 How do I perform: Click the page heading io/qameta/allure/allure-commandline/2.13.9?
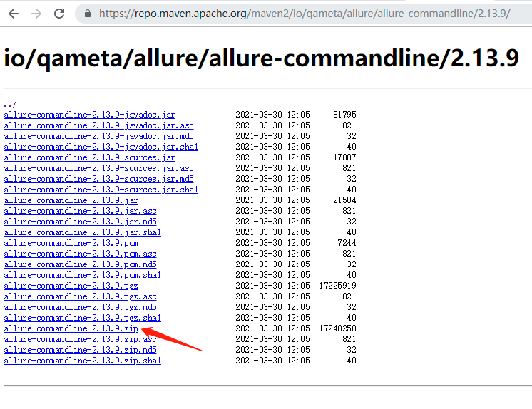tap(261, 58)
